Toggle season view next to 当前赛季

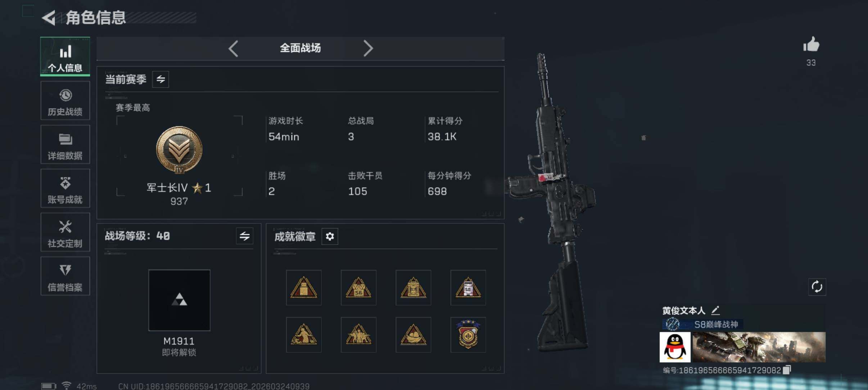pyautogui.click(x=161, y=79)
